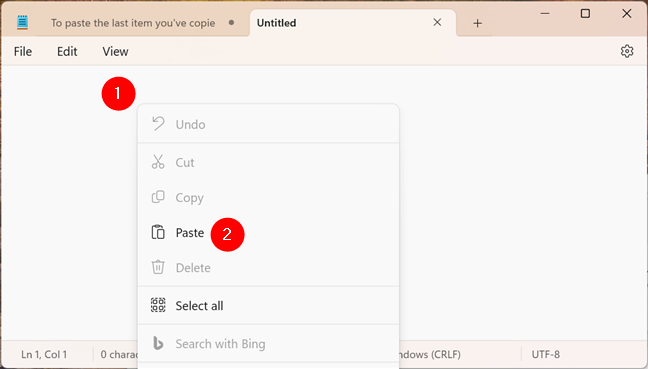Viewport: 648px width, 369px height.
Task: Click the unsaved-changes dot on first tab
Action: [x=231, y=23]
